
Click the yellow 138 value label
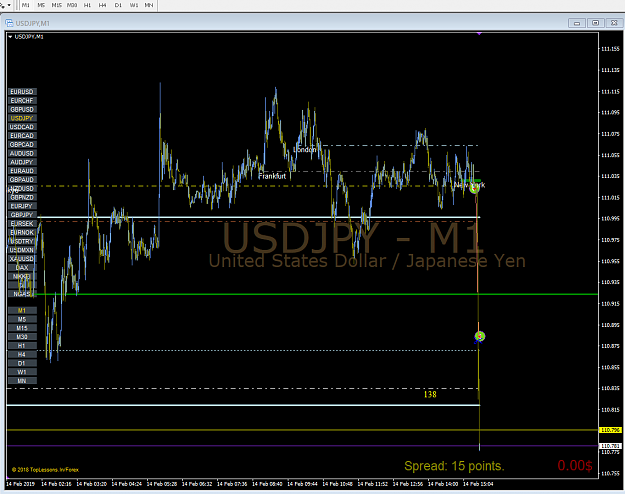tap(430, 394)
